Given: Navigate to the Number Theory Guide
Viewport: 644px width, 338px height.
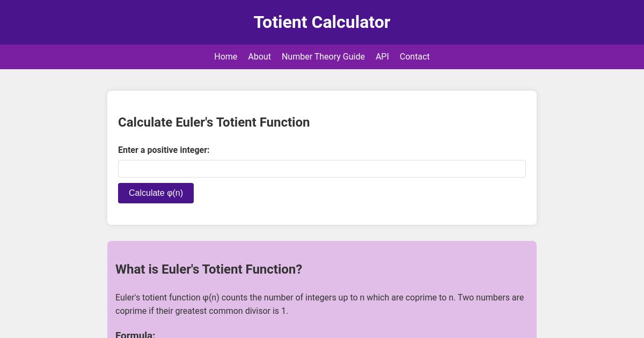Looking at the screenshot, I should tap(323, 56).
